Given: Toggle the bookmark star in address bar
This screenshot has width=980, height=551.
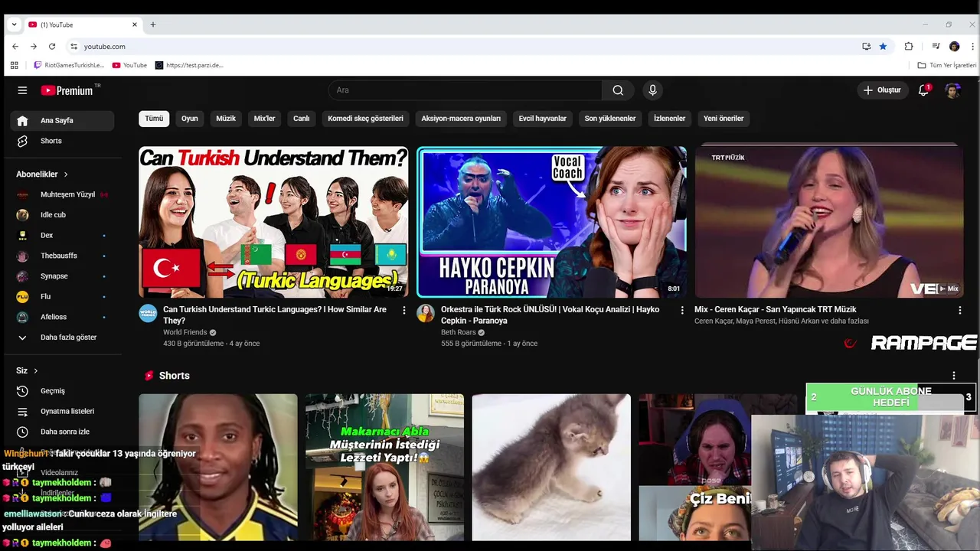Looking at the screenshot, I should [x=883, y=47].
